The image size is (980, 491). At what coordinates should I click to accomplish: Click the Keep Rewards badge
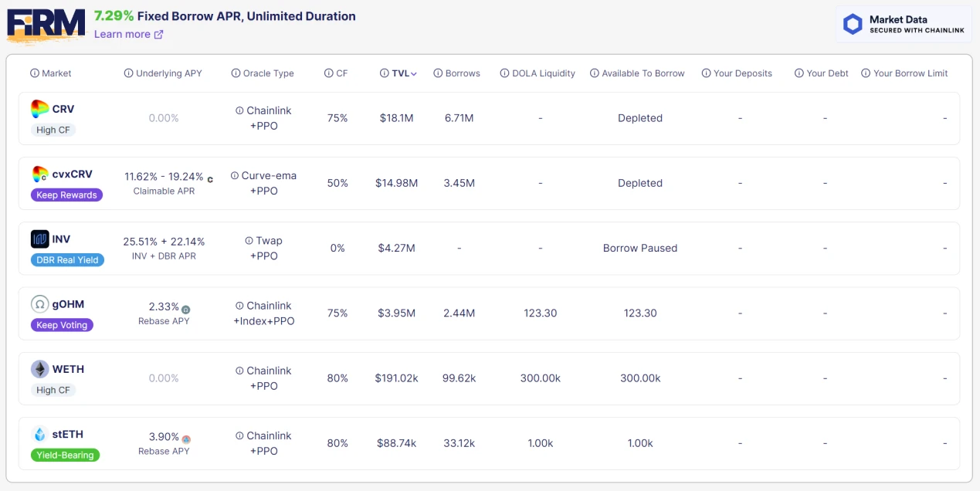tap(66, 195)
